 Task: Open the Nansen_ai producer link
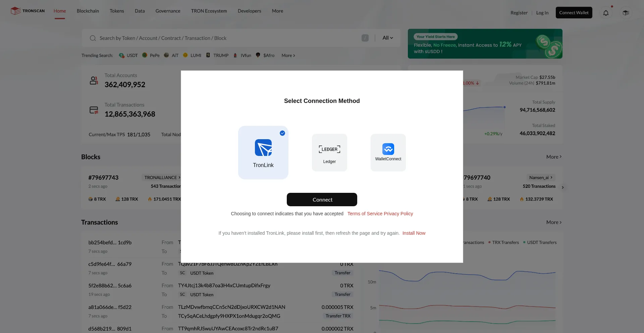(541, 177)
